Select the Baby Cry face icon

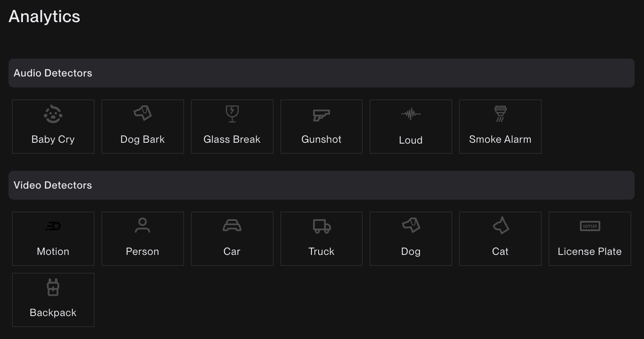(53, 114)
